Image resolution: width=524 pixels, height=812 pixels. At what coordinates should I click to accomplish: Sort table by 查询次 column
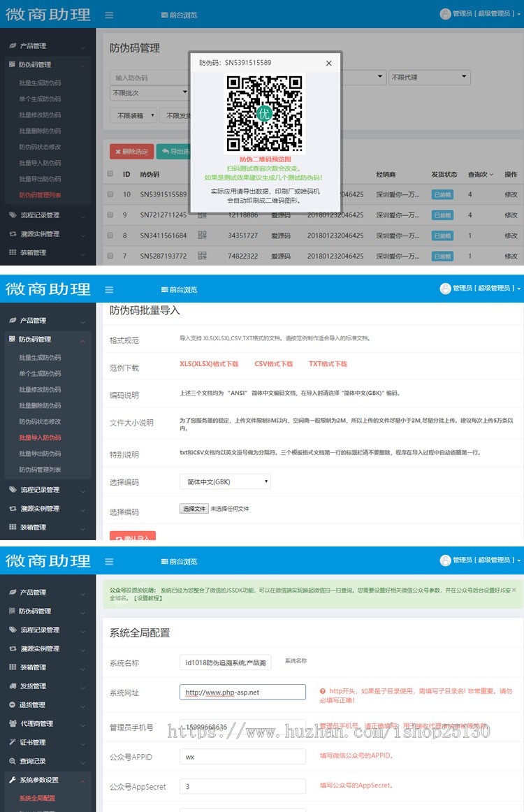click(480, 175)
